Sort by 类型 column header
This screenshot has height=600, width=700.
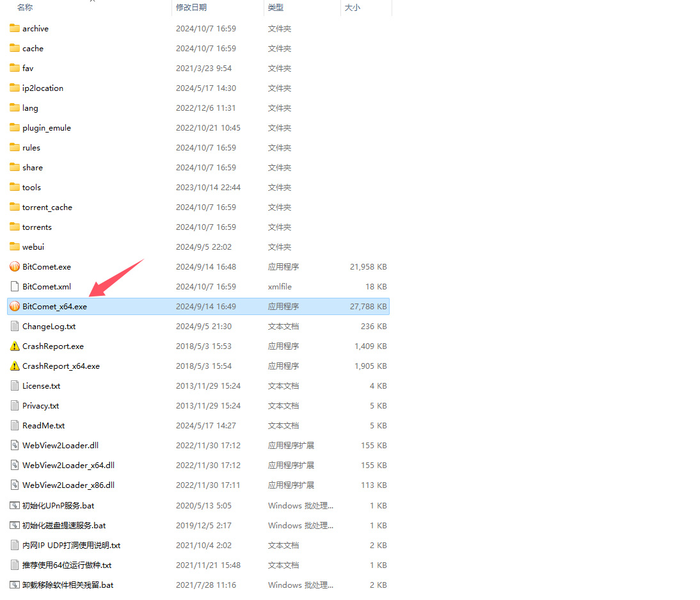click(276, 8)
